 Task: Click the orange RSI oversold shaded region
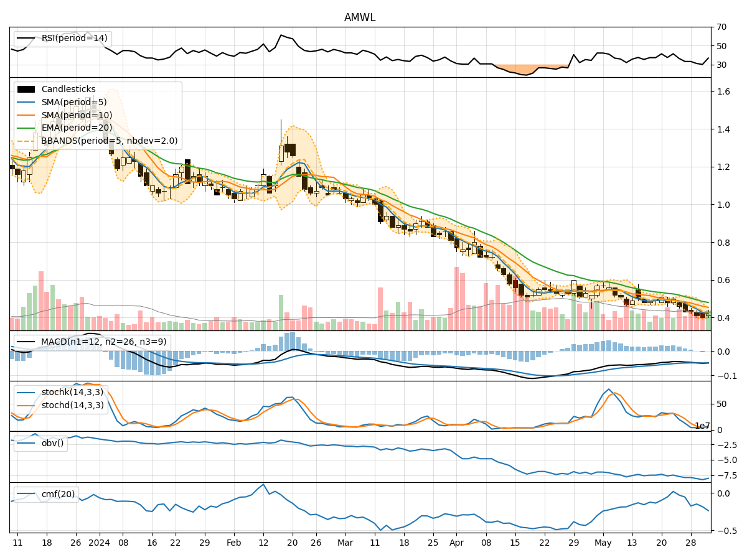pyautogui.click(x=527, y=70)
